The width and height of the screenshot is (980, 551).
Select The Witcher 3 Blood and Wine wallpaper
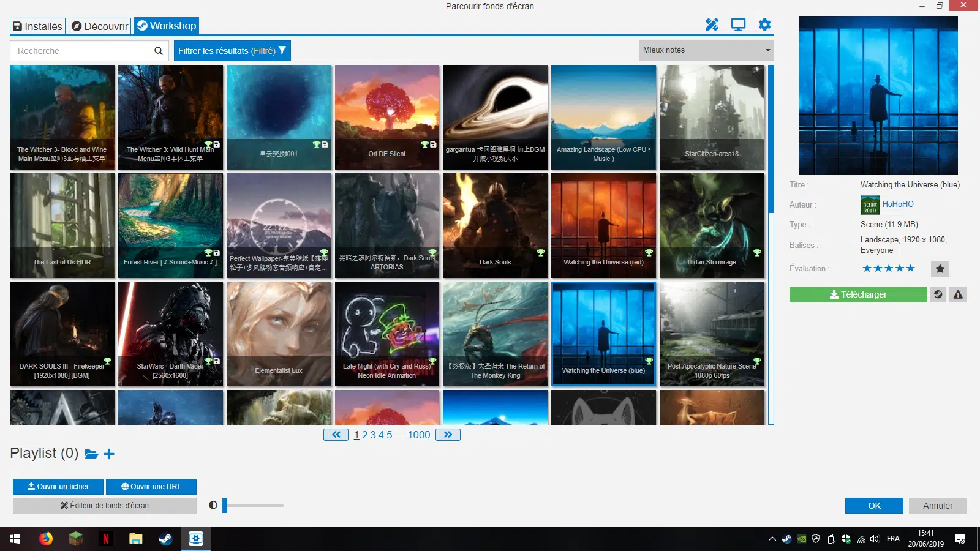(62, 118)
